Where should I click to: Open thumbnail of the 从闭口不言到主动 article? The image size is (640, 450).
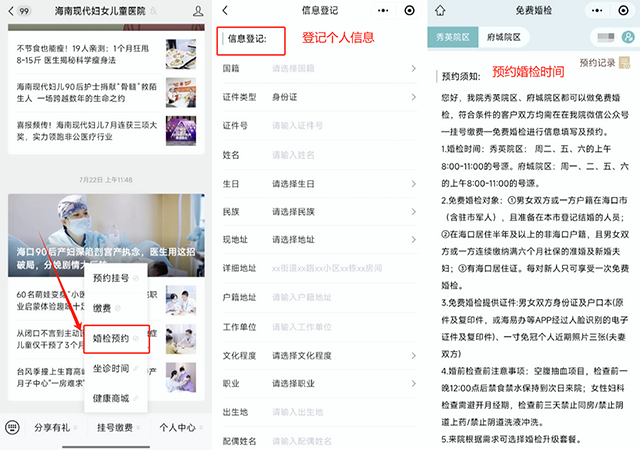pos(181,339)
